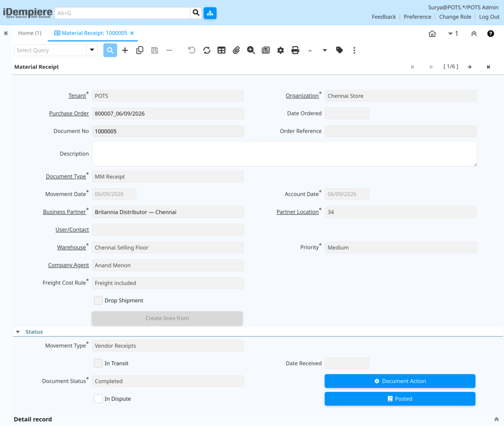504x426 pixels.
Task: Click Log Out
Action: (489, 17)
